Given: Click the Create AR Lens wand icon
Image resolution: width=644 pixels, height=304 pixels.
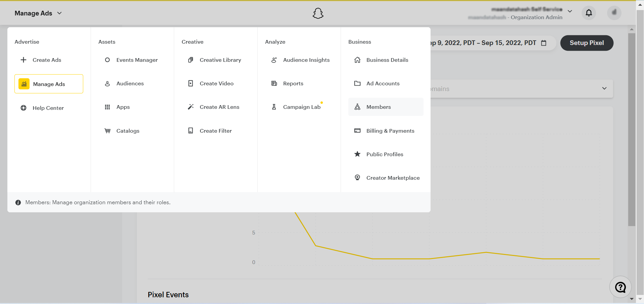Looking at the screenshot, I should point(191,107).
